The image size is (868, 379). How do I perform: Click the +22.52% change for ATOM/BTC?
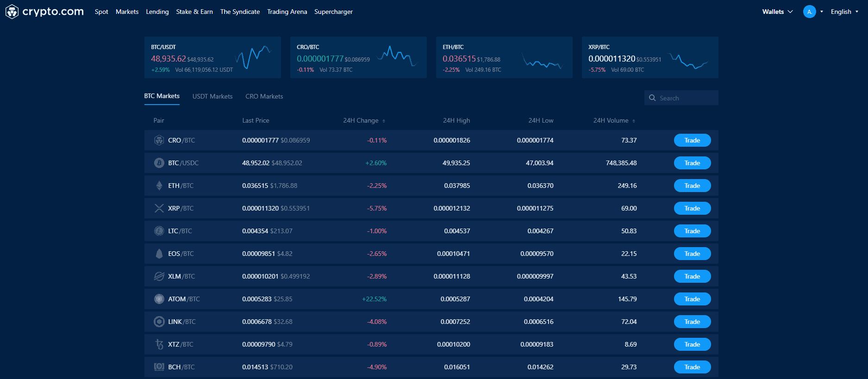(x=374, y=299)
